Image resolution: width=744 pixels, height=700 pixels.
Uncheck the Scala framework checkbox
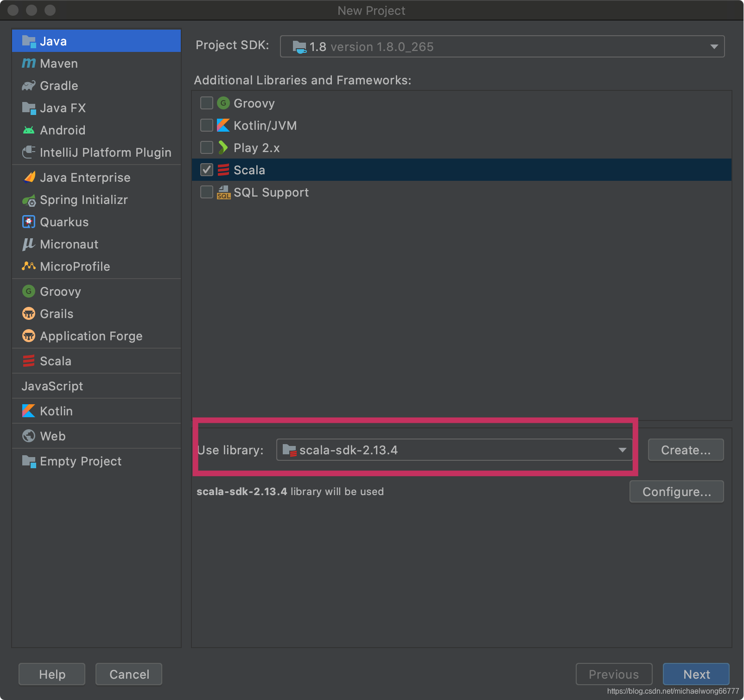pyautogui.click(x=207, y=170)
